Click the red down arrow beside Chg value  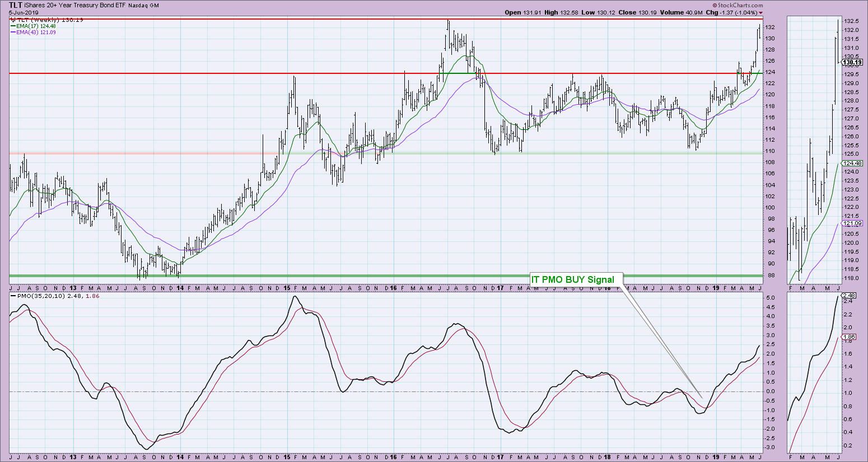(760, 13)
